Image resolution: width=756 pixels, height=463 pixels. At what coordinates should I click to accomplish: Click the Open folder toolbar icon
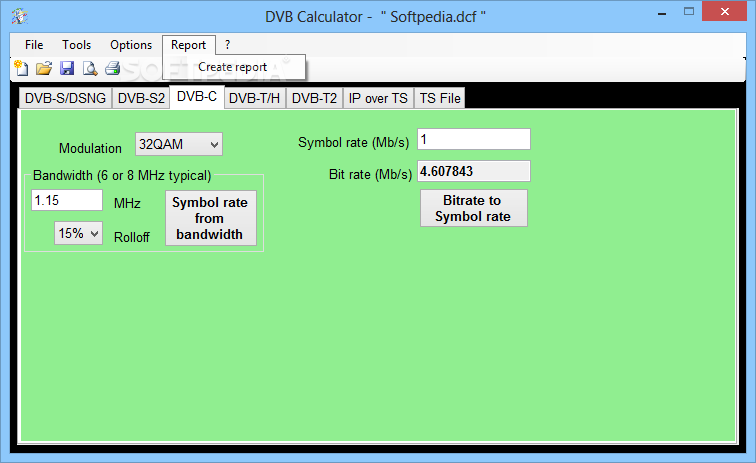pyautogui.click(x=44, y=68)
